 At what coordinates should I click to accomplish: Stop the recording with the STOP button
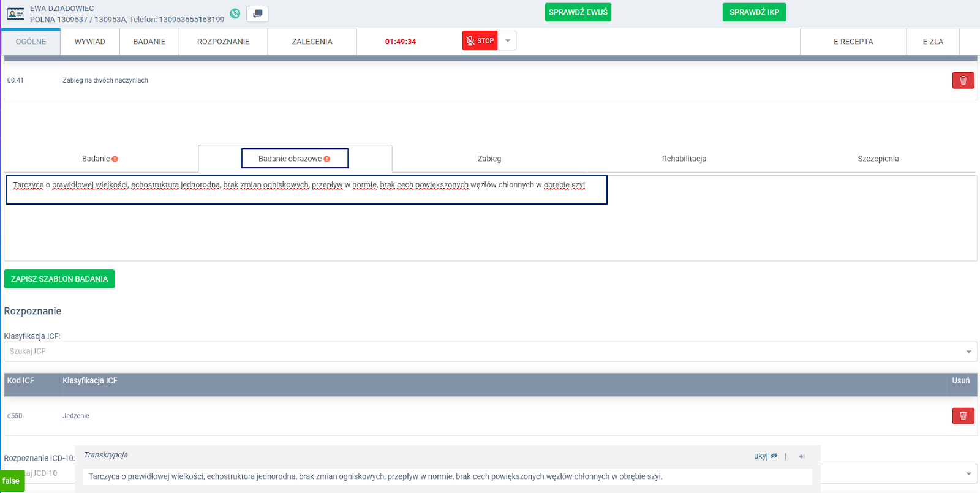[480, 41]
